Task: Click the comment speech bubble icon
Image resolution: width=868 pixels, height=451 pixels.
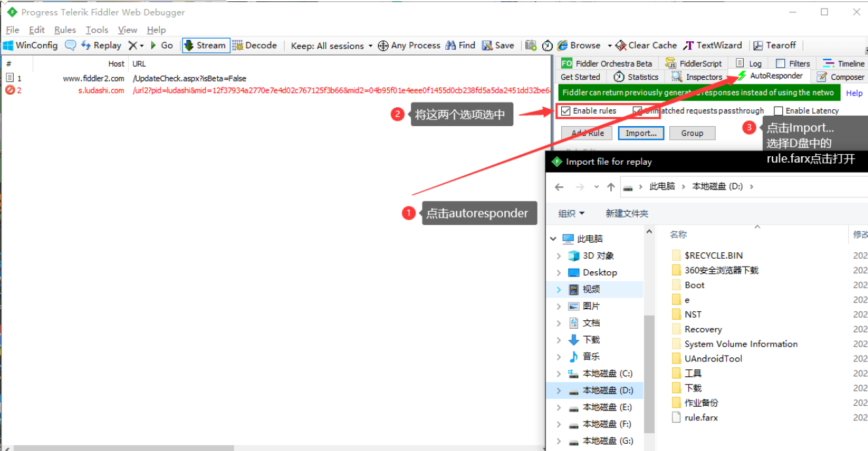Action: (x=70, y=45)
